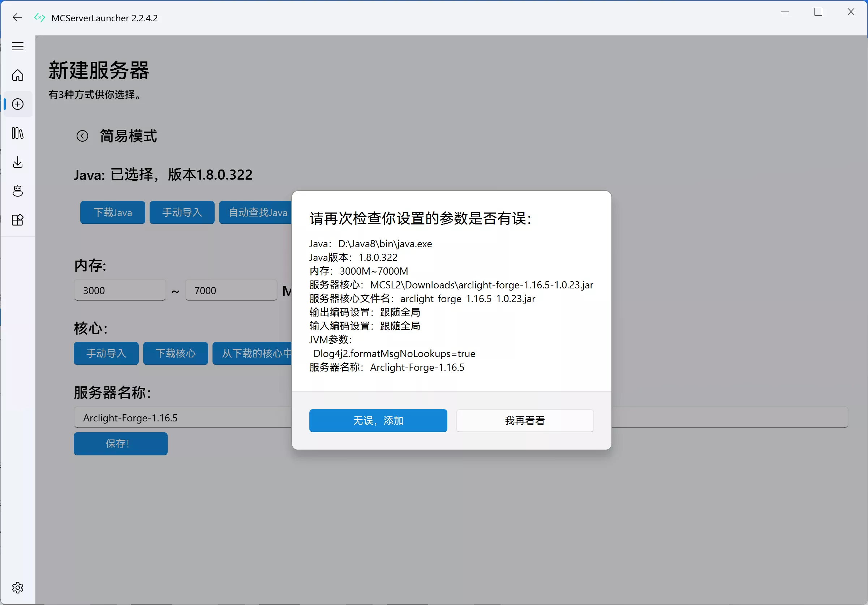This screenshot has height=605, width=868.
Task: Click the 下载核心 button
Action: (x=175, y=353)
